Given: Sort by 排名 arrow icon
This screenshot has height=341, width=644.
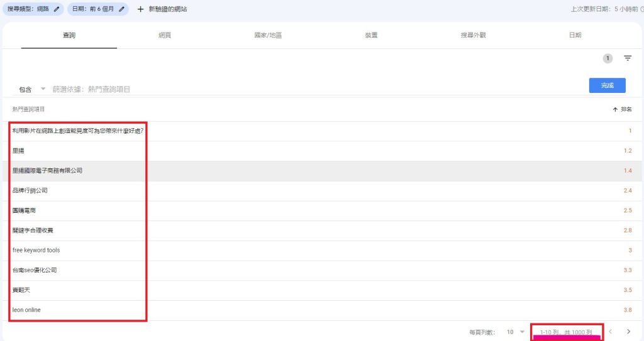Looking at the screenshot, I should [615, 109].
